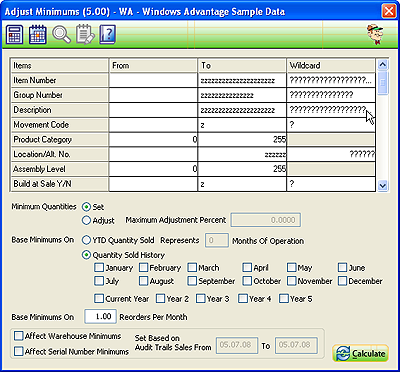
Task: Check the February checkbox
Action: click(144, 268)
